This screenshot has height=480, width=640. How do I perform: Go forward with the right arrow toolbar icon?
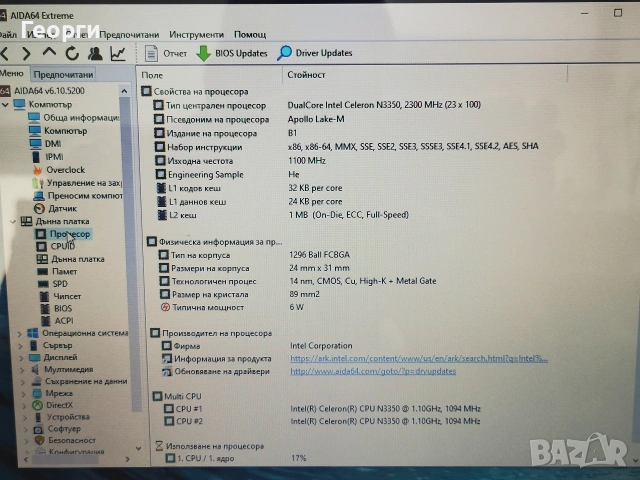[x=27, y=53]
